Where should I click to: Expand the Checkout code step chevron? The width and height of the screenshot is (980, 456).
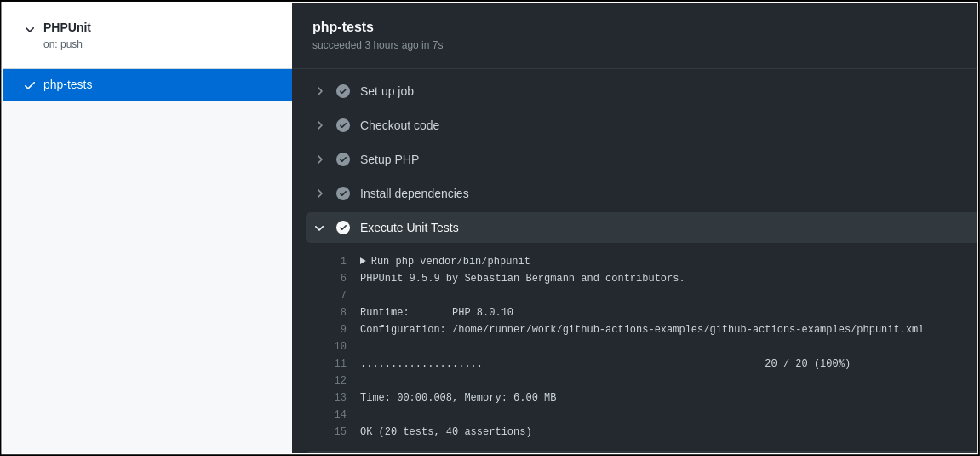[320, 125]
